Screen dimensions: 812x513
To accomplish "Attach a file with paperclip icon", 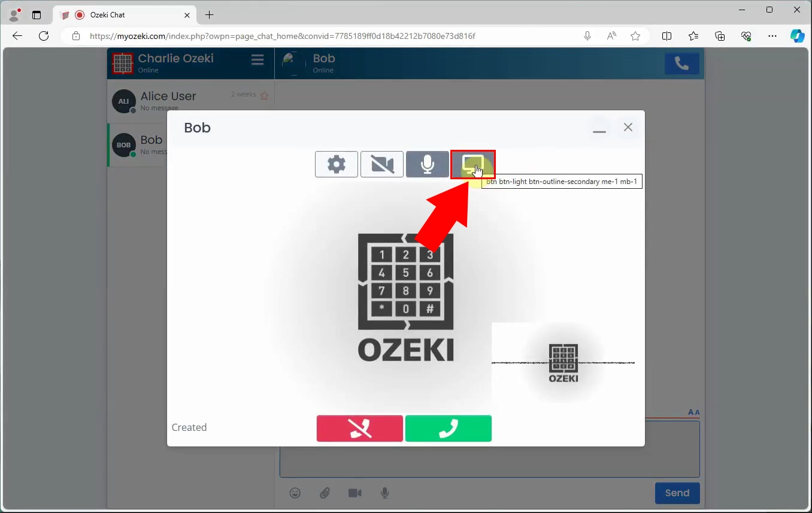I will (325, 493).
